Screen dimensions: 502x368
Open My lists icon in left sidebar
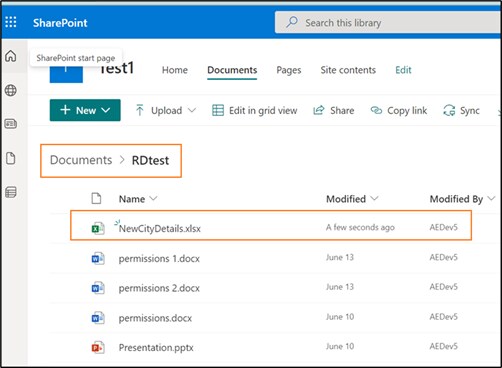11,192
